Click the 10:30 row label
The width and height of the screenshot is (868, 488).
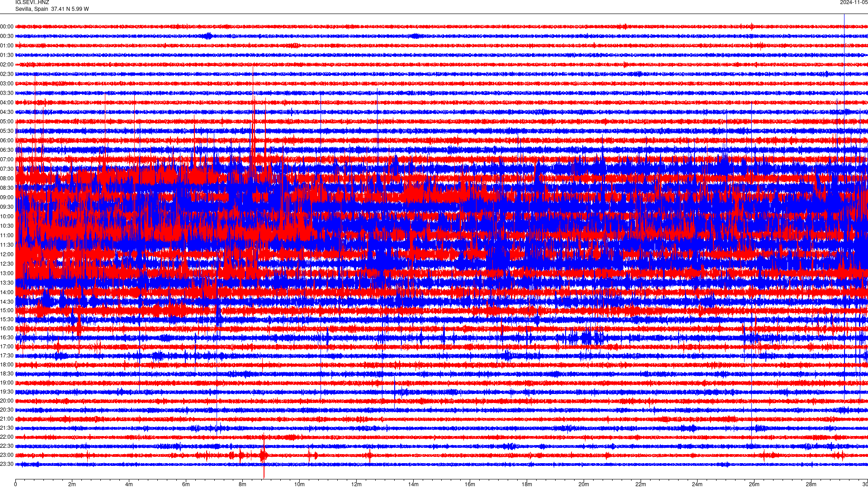point(7,226)
